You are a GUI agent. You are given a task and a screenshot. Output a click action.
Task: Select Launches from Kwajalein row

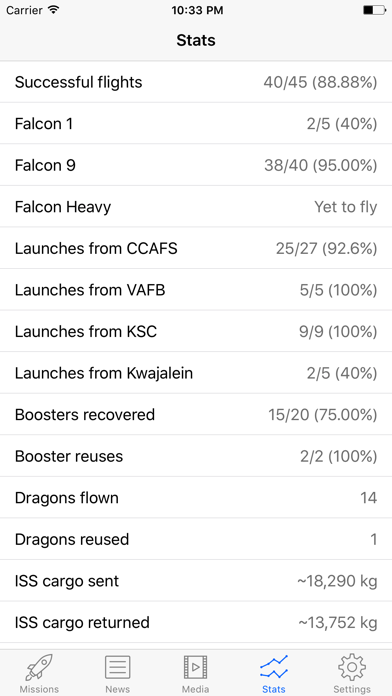click(196, 373)
